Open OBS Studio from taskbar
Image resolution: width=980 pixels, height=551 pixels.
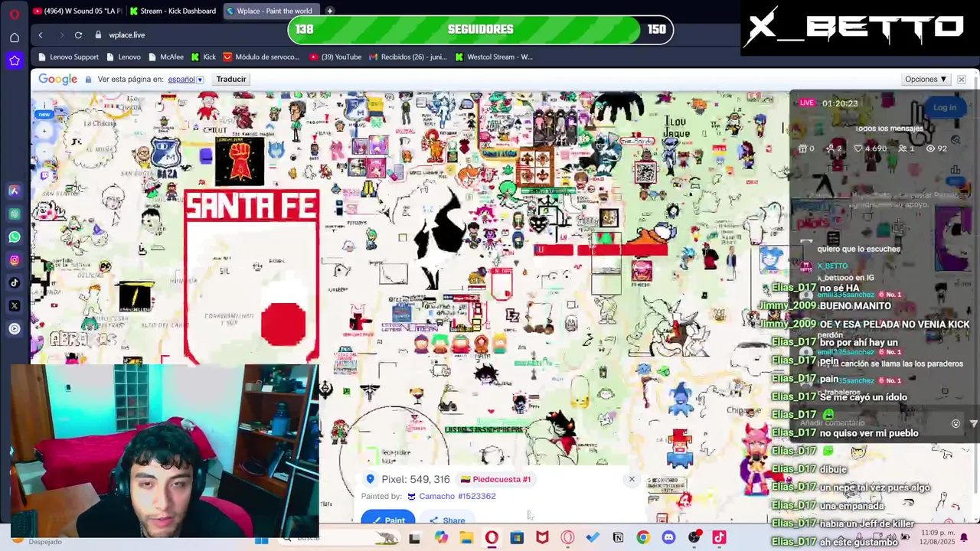click(694, 538)
